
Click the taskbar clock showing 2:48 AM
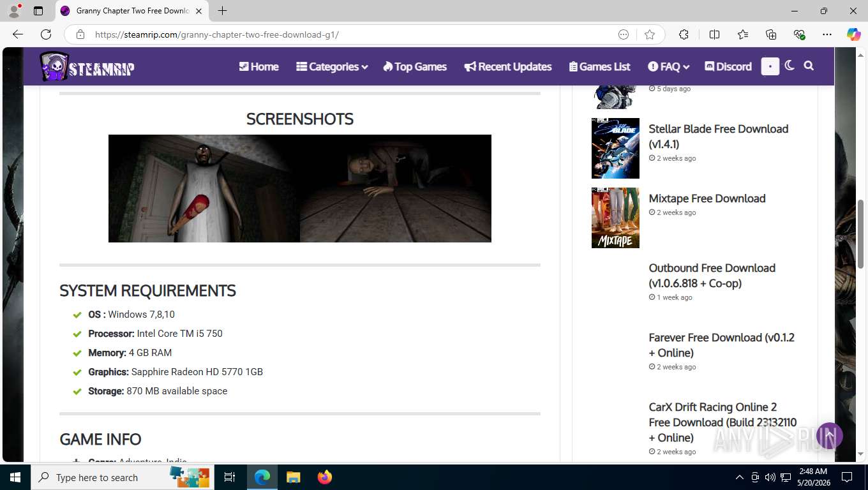pyautogui.click(x=813, y=477)
